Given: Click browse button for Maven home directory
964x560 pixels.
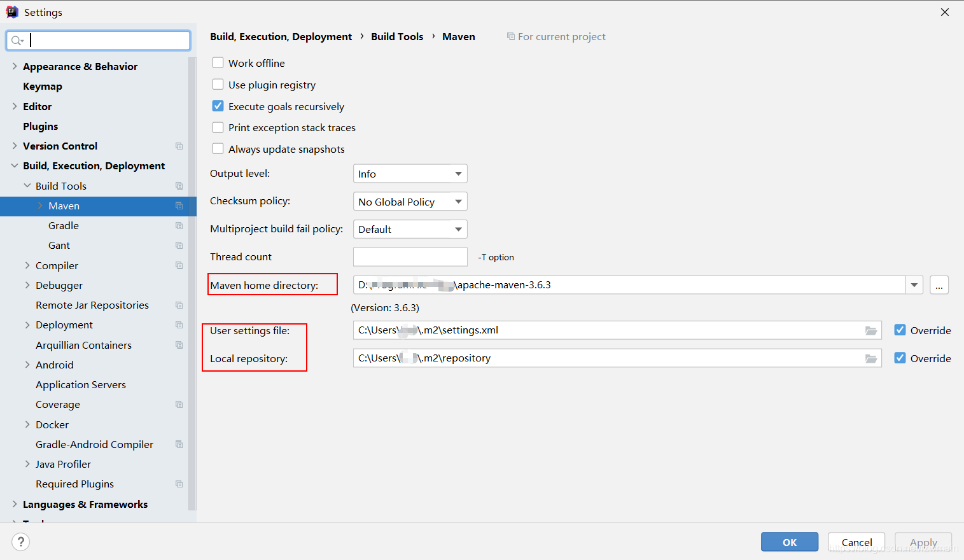Looking at the screenshot, I should 939,285.
